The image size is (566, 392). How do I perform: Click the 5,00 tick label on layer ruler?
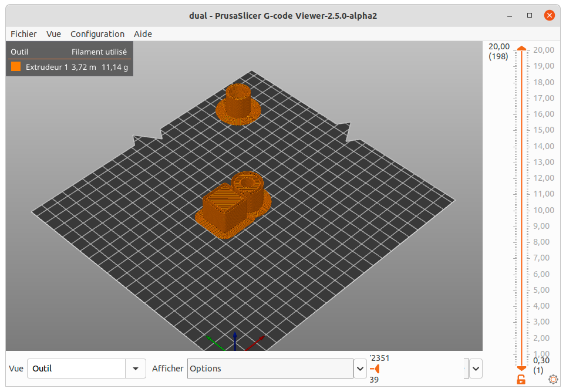coord(541,290)
